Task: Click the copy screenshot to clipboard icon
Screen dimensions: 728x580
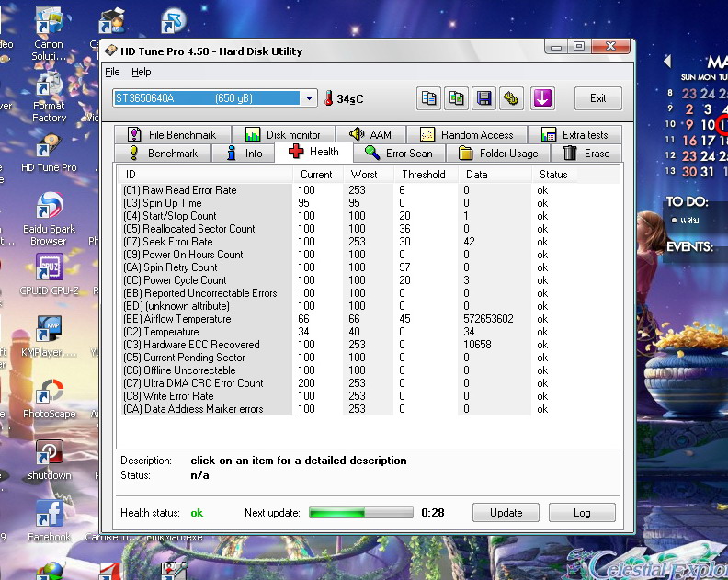Action: click(456, 98)
